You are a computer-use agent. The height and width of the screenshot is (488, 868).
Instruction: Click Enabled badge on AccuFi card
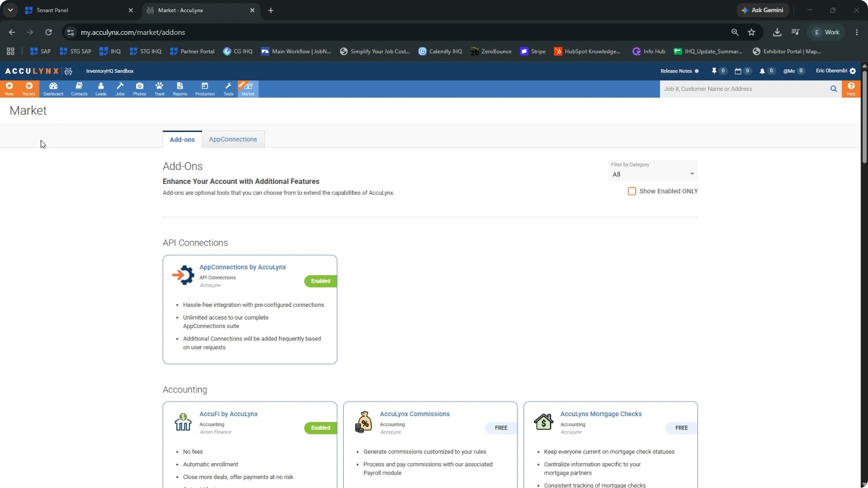[320, 428]
